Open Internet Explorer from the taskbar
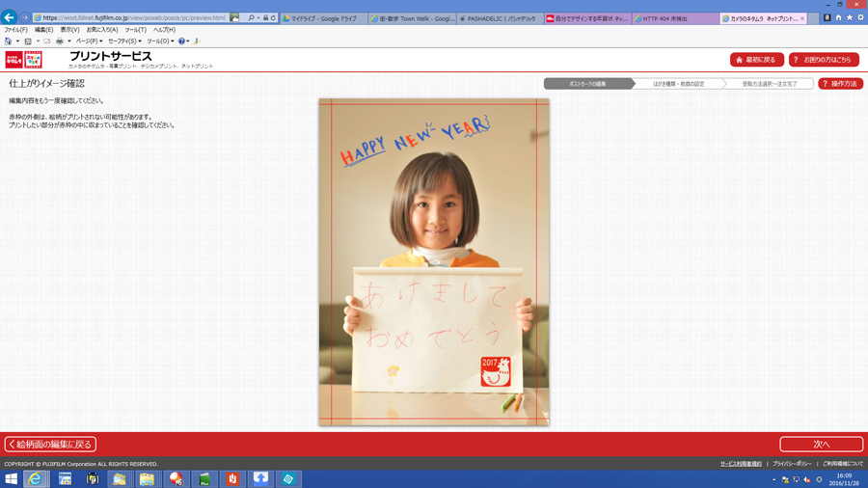 click(x=37, y=478)
